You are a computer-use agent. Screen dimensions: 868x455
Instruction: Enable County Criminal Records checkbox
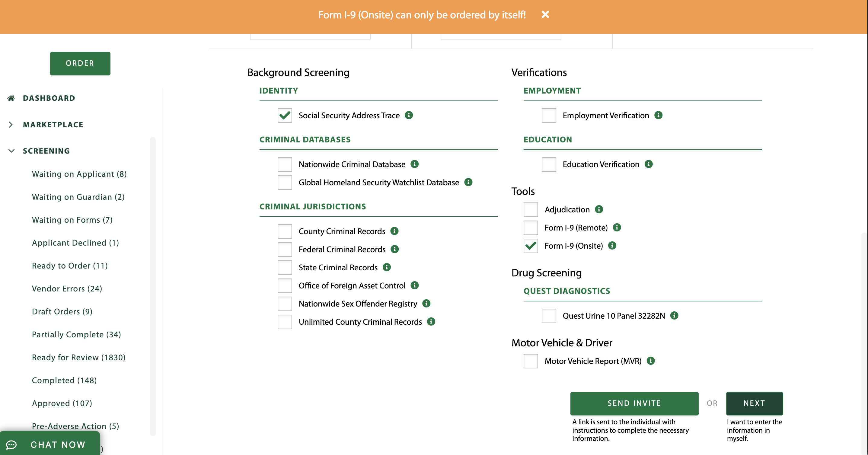[x=285, y=231]
